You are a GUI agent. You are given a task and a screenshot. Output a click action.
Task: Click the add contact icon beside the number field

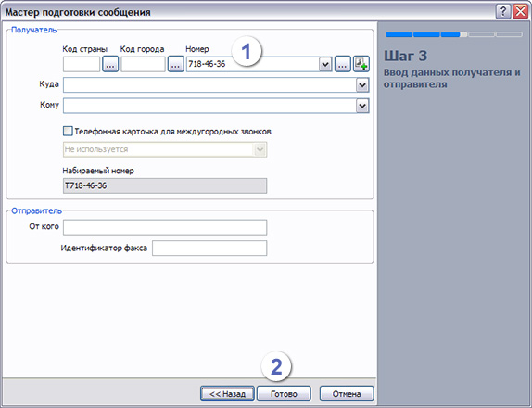click(x=361, y=64)
